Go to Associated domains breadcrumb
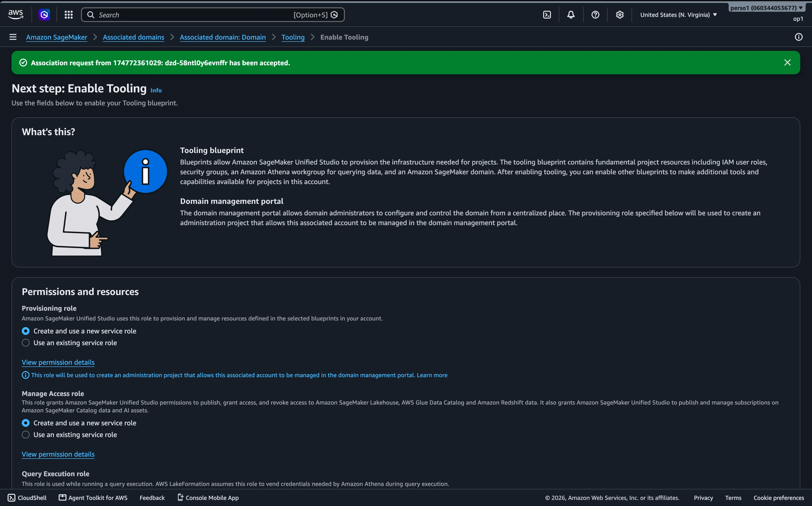The width and height of the screenshot is (812, 506). tap(133, 37)
